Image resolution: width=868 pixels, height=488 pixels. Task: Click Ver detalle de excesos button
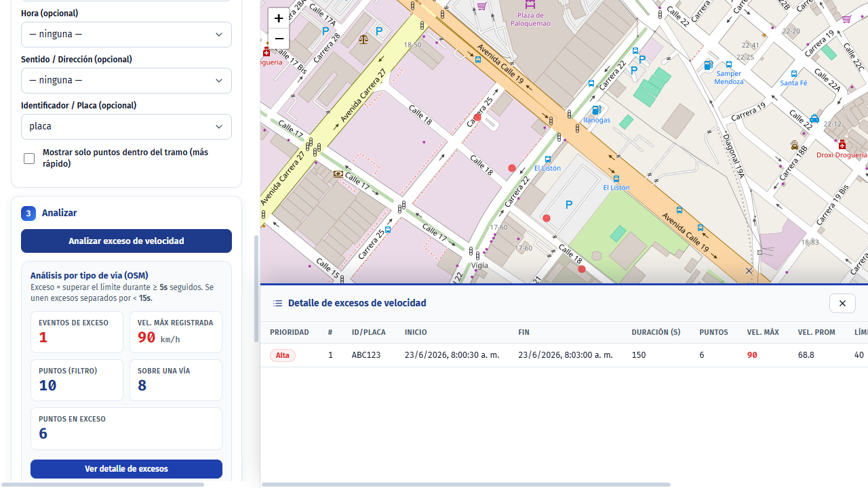(x=126, y=469)
